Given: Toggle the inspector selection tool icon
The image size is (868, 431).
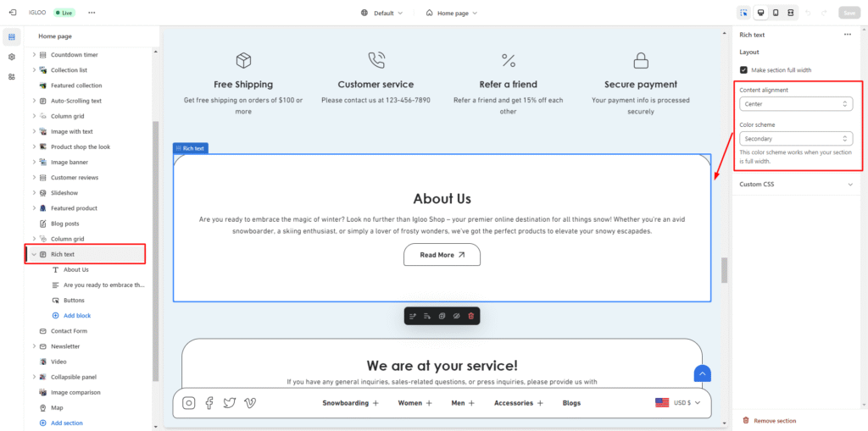Looking at the screenshot, I should tap(743, 13).
